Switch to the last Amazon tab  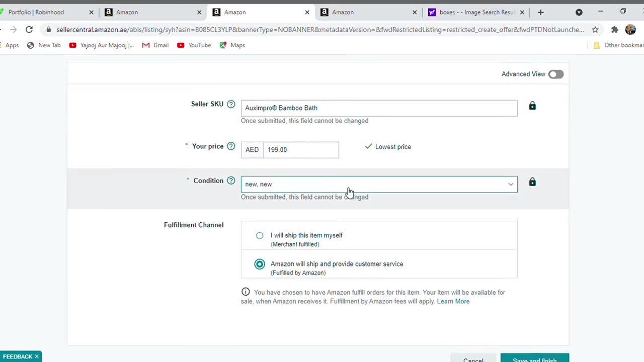tap(369, 12)
